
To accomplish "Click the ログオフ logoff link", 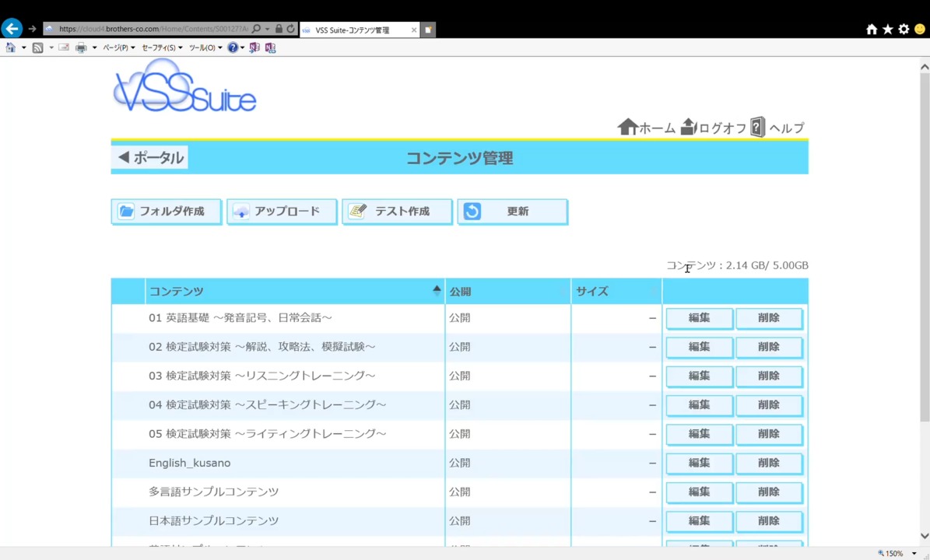I will click(x=713, y=127).
